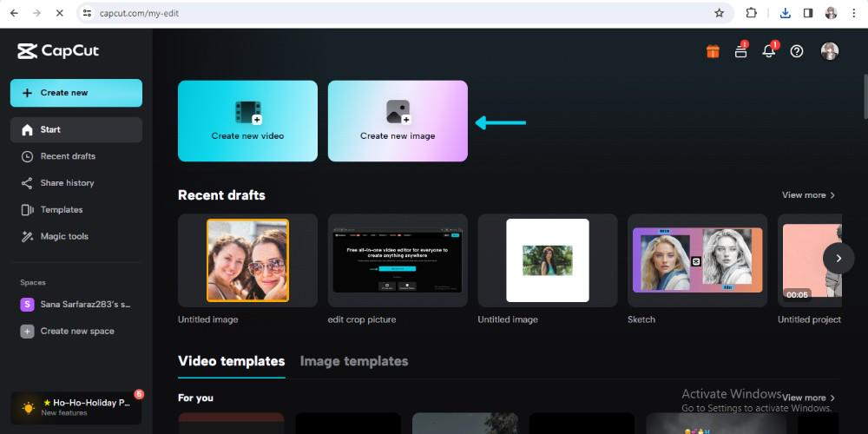Viewport: 868px width, 434px height.
Task: Click View more beside For you
Action: (x=808, y=398)
